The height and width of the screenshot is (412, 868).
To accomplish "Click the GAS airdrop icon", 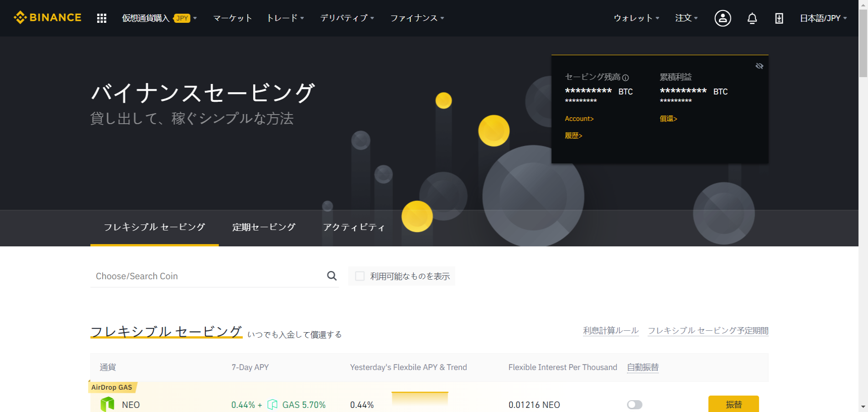I will click(x=272, y=404).
